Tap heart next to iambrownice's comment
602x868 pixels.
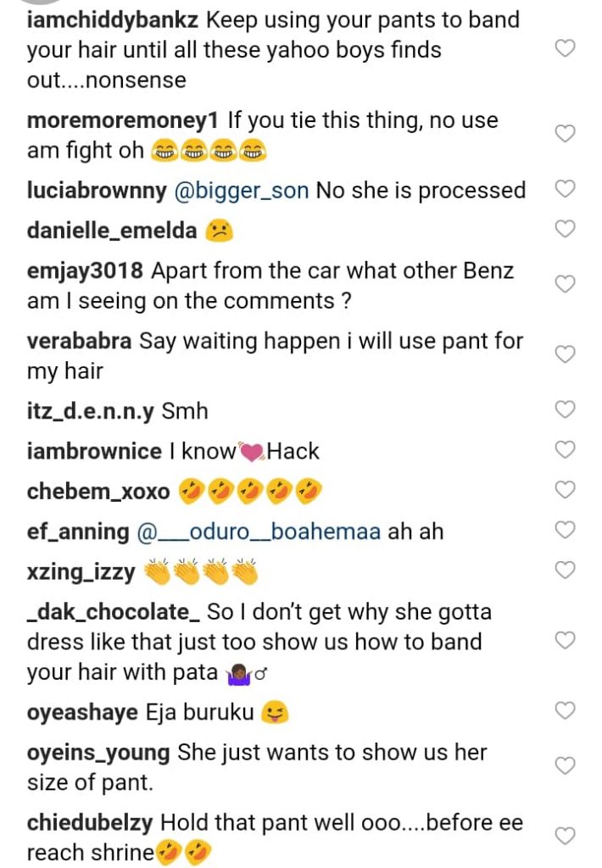564,450
